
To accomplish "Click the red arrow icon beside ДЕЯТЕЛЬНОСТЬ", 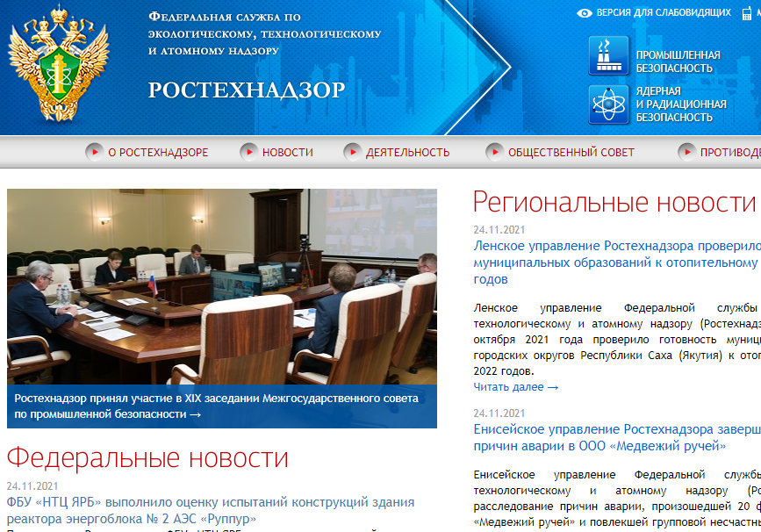I will [355, 151].
